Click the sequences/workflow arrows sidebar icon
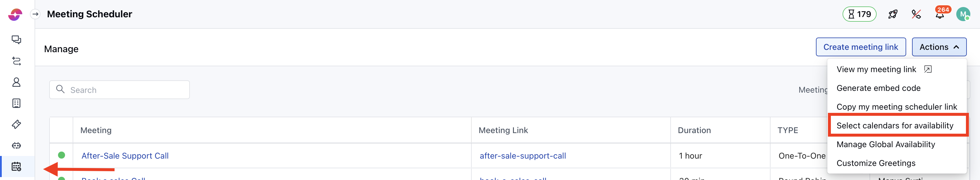This screenshot has height=180, width=980. tap(16, 61)
